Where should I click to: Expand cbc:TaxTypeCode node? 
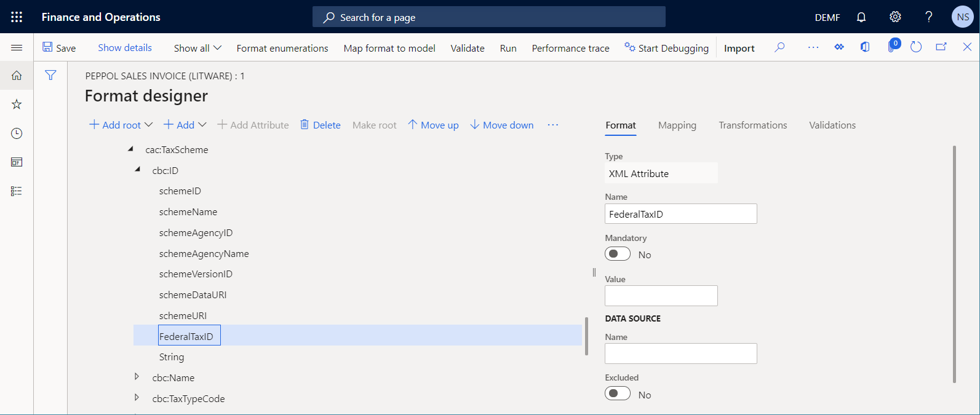point(137,397)
